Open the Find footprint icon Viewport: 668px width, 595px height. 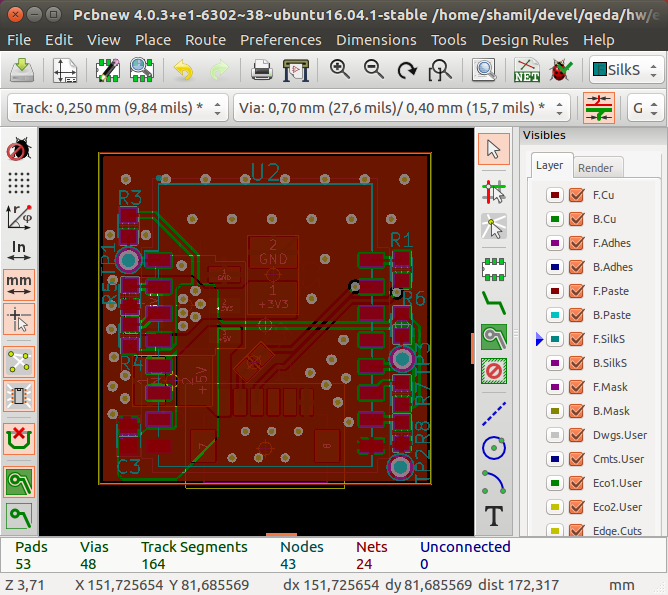[x=484, y=70]
